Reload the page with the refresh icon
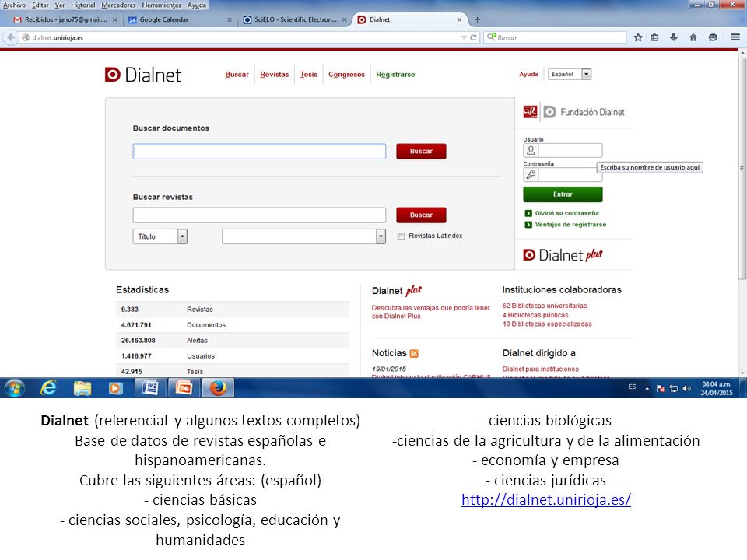Image resolution: width=747 pixels, height=560 pixels. [473, 37]
